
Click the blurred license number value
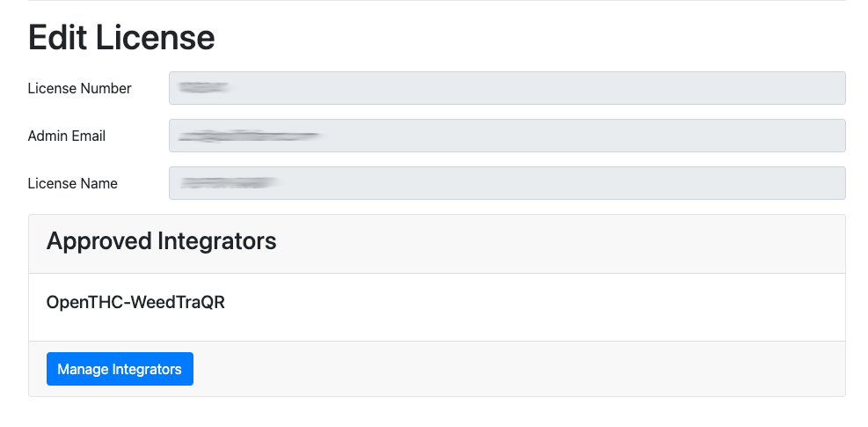point(203,87)
